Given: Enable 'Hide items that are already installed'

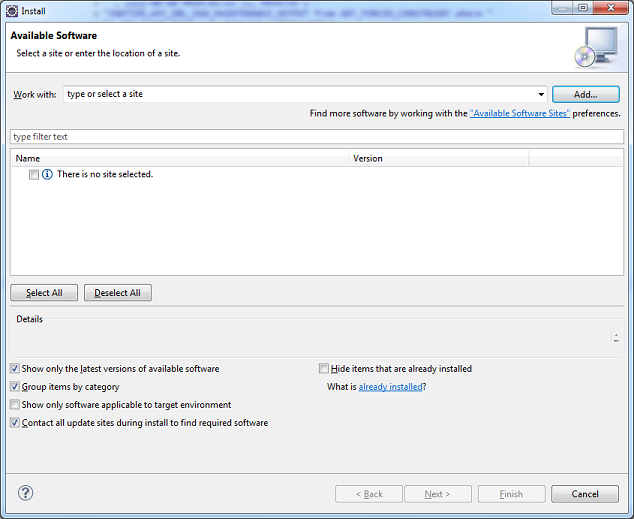Looking at the screenshot, I should coord(323,368).
